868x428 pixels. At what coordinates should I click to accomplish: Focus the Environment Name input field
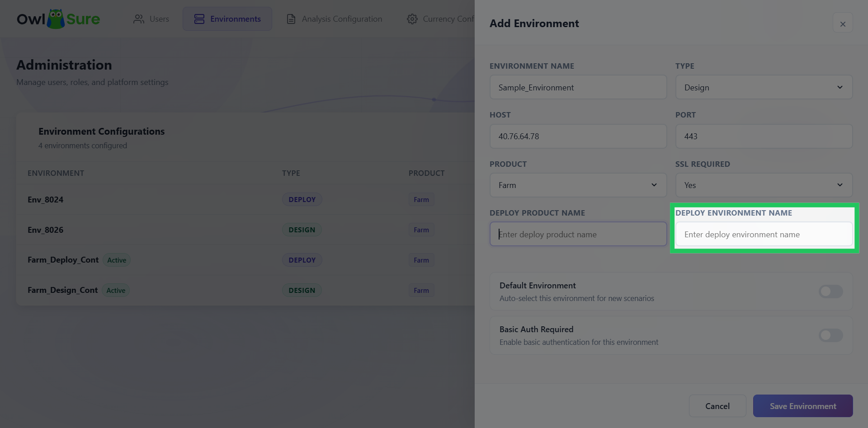pyautogui.click(x=578, y=87)
